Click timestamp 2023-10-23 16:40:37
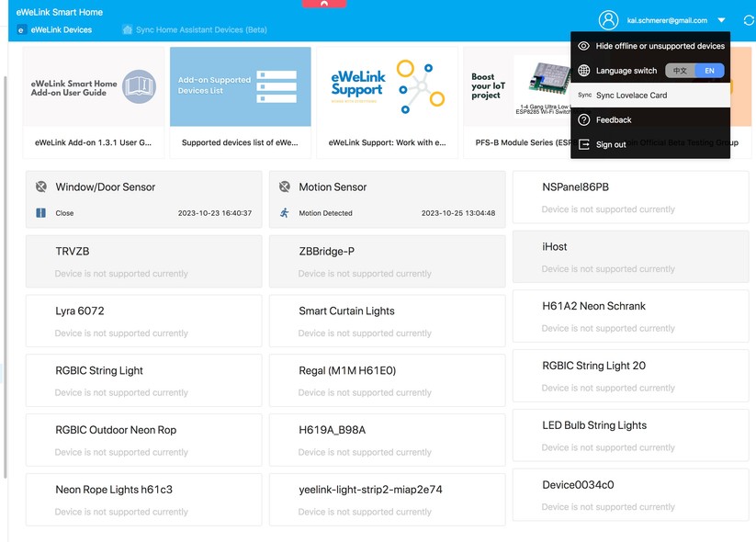The image size is (756, 542). pos(215,213)
